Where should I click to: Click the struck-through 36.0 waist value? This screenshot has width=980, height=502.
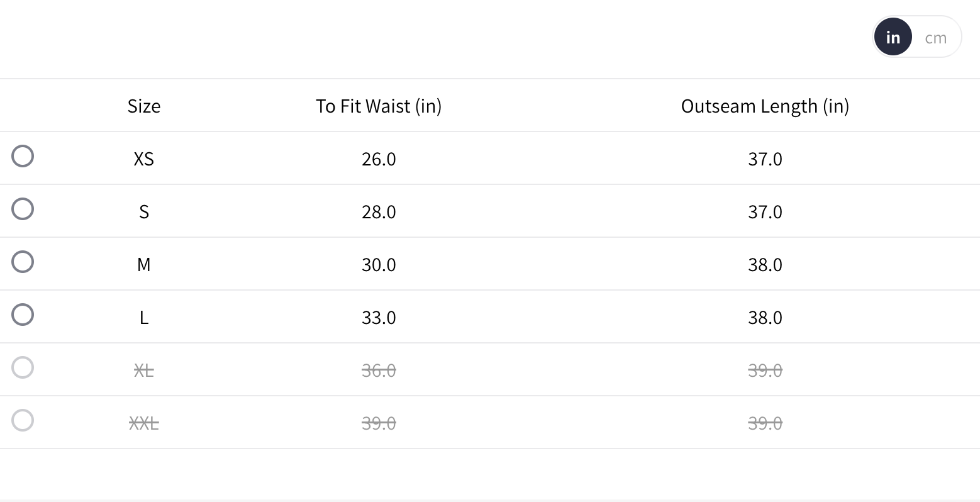tap(379, 370)
